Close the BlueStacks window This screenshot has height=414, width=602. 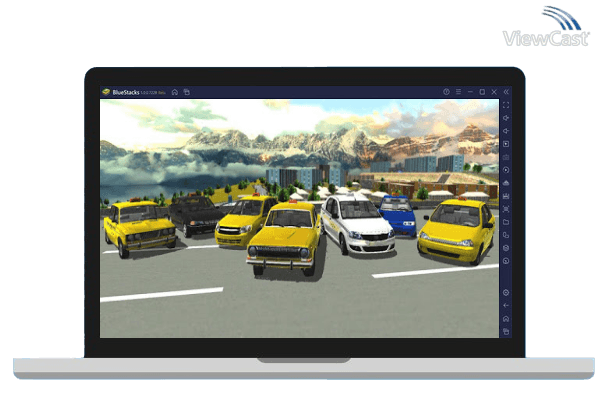click(494, 92)
